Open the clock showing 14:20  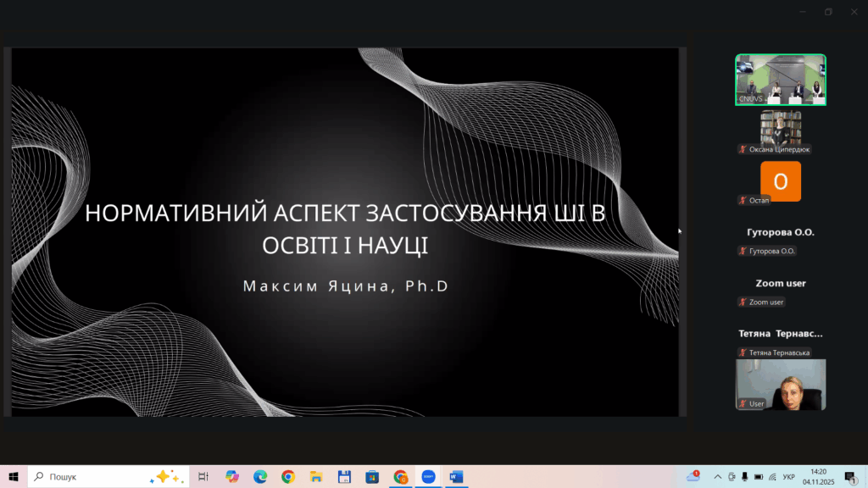(818, 476)
